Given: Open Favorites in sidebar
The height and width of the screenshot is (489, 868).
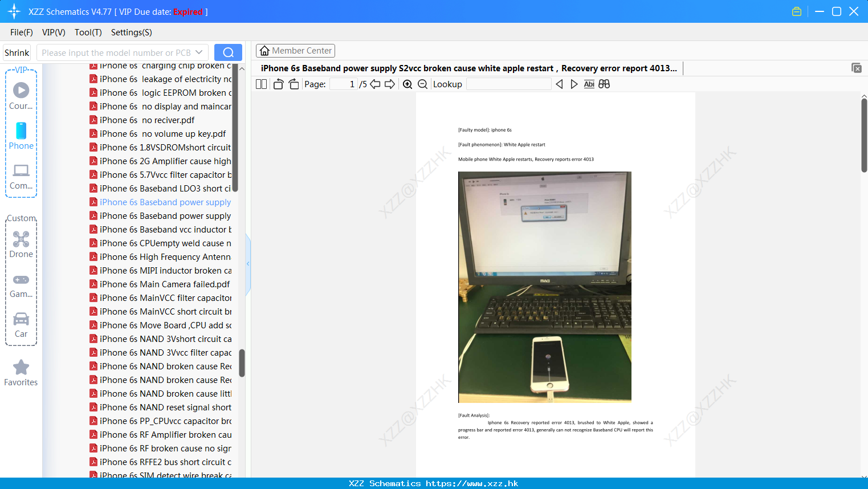Looking at the screenshot, I should tap(21, 373).
